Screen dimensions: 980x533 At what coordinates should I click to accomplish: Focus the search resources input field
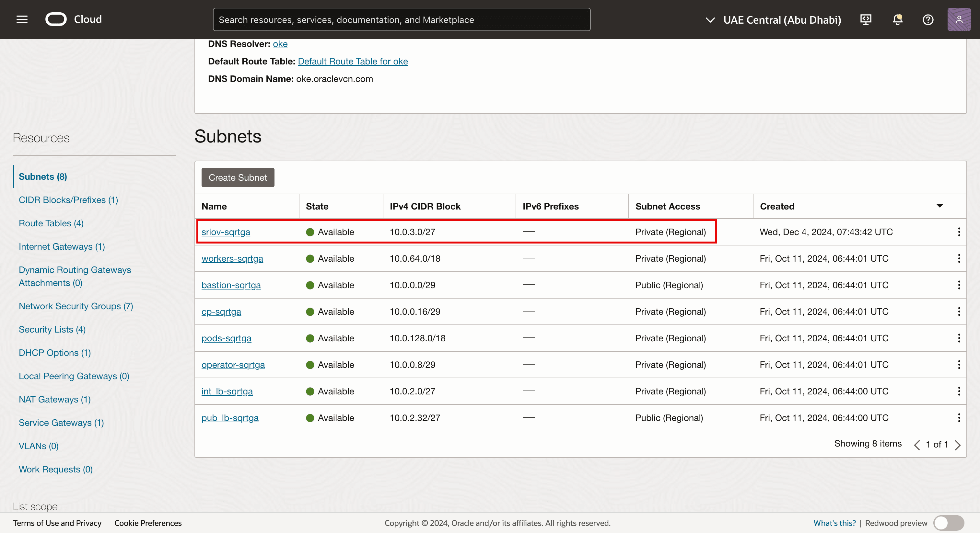pos(401,20)
